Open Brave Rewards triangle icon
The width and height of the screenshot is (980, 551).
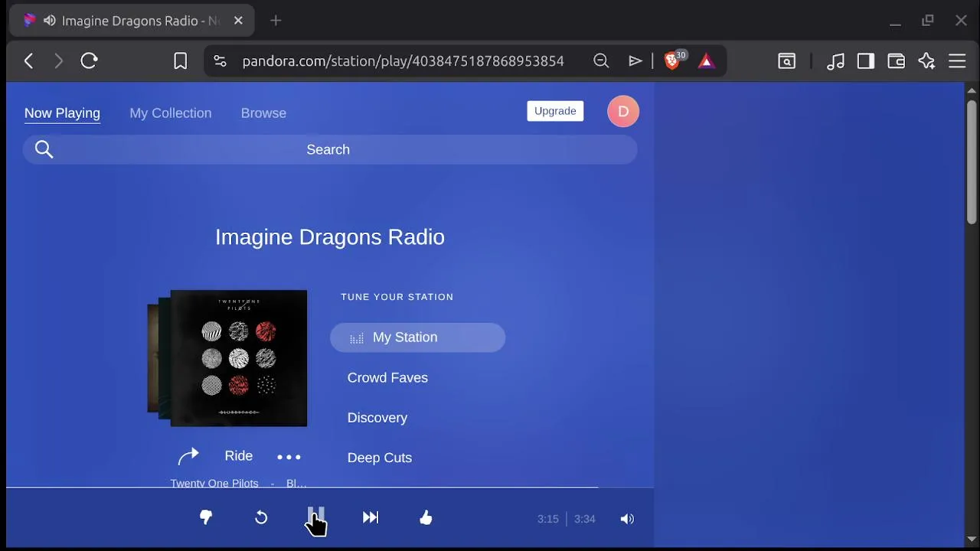[x=707, y=61]
